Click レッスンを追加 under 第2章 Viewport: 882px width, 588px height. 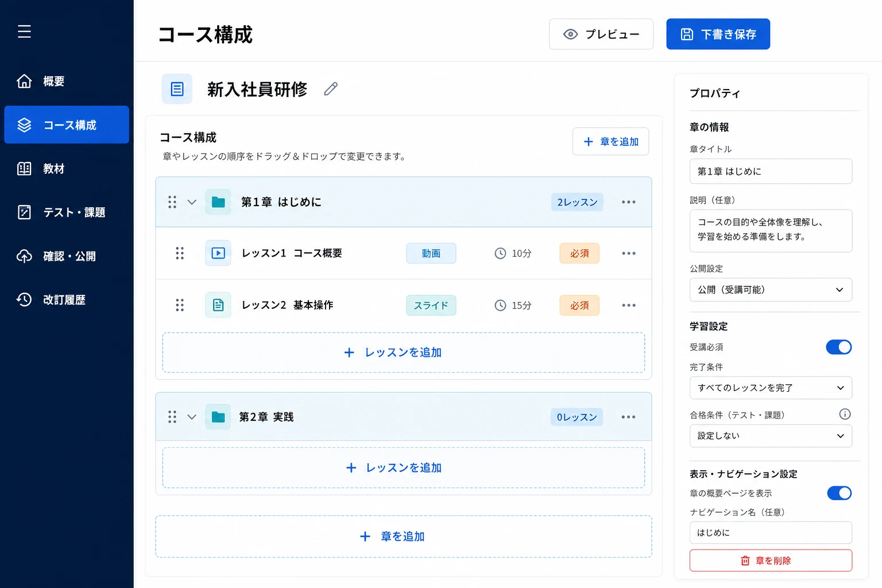coord(404,468)
